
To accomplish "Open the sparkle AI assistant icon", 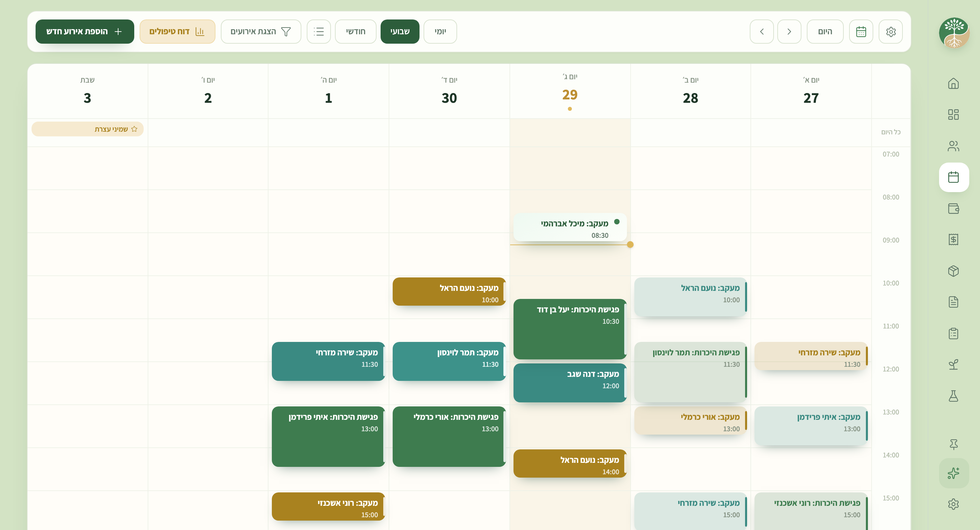I will tap(953, 473).
